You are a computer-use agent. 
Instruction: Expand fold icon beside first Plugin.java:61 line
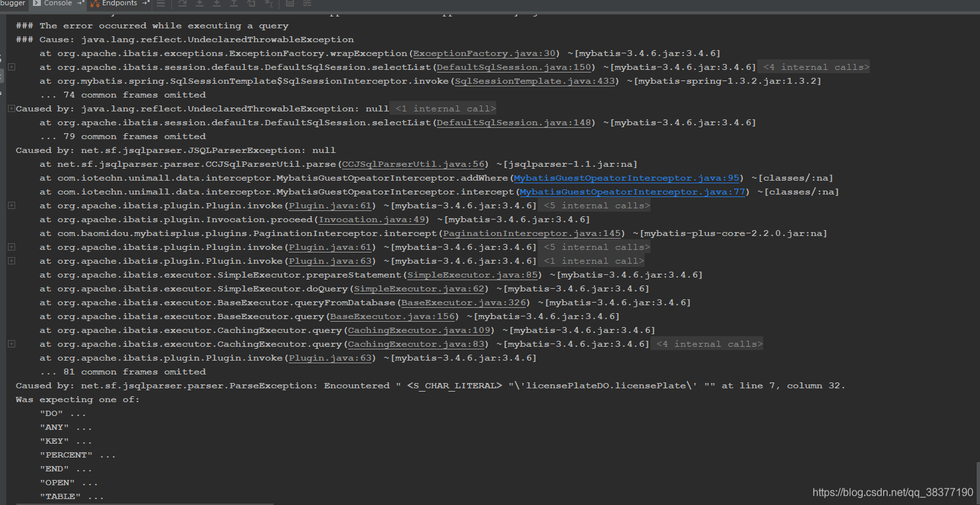pyautogui.click(x=11, y=206)
